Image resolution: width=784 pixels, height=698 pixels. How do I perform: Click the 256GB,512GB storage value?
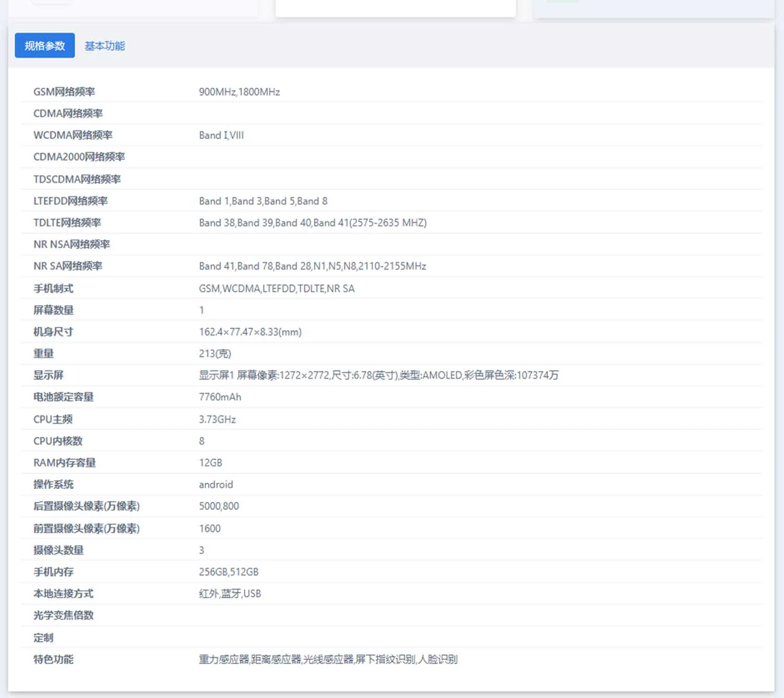228,572
